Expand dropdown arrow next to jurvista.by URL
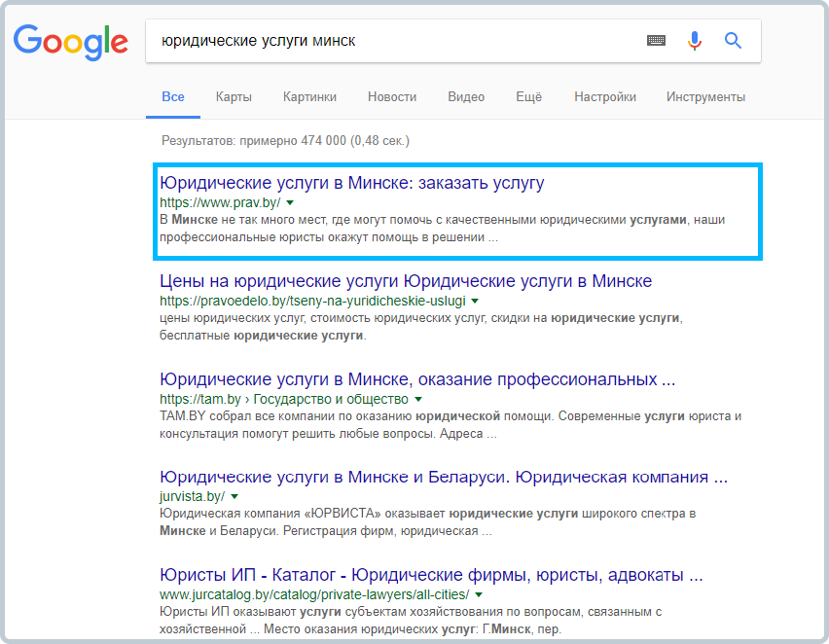This screenshot has height=644, width=829. [234, 496]
